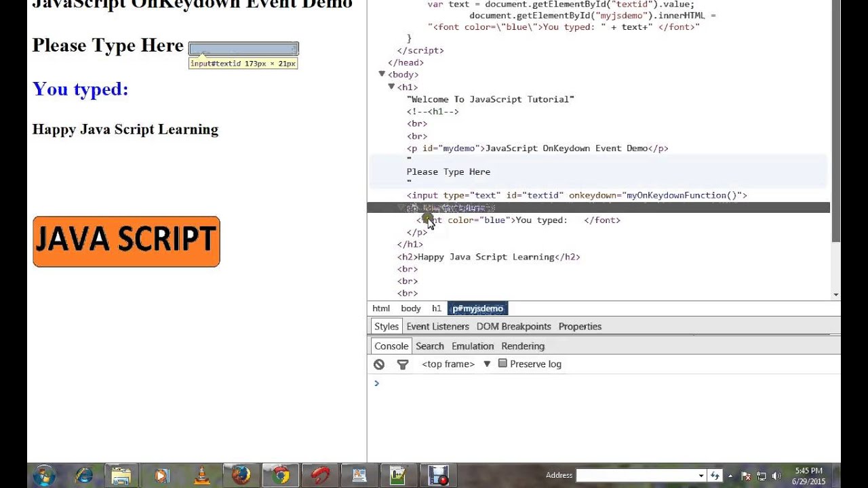Select the Console drawer tab
868x488 pixels.
click(391, 346)
